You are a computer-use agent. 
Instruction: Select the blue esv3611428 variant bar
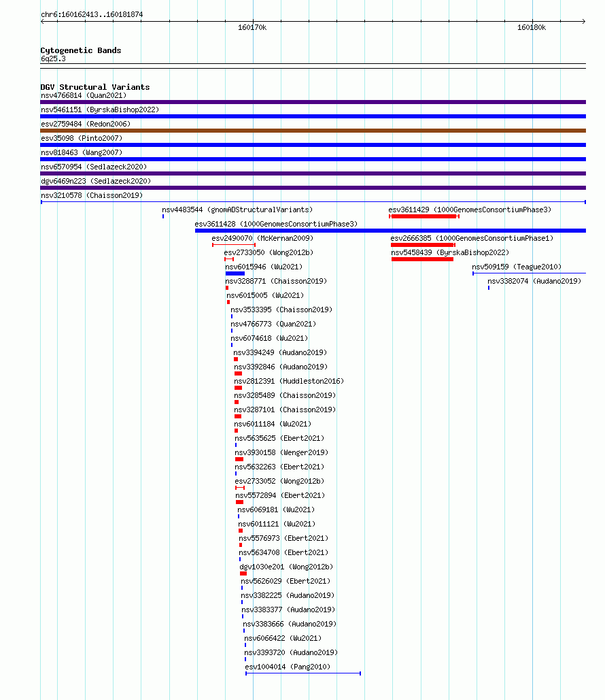click(x=390, y=231)
